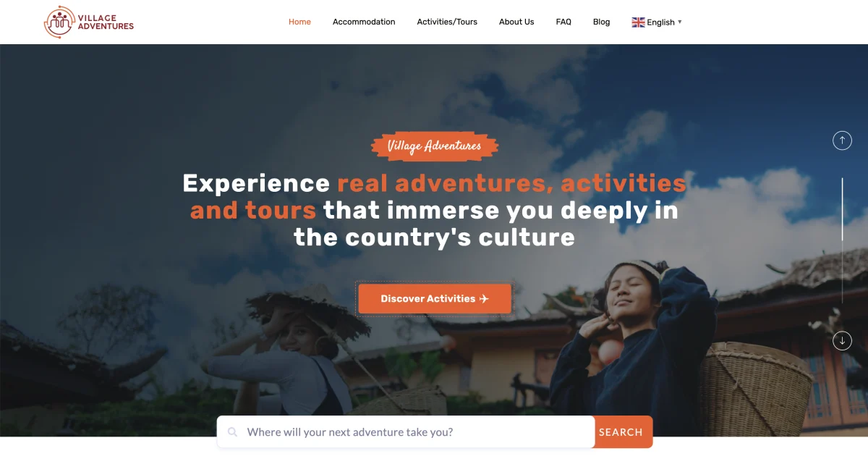The image size is (868, 472).
Task: Go to Activities/Tours page
Action: 447,22
